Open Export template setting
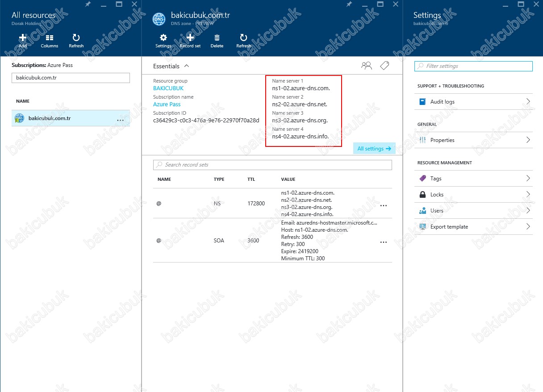The image size is (543, 392). pos(473,227)
